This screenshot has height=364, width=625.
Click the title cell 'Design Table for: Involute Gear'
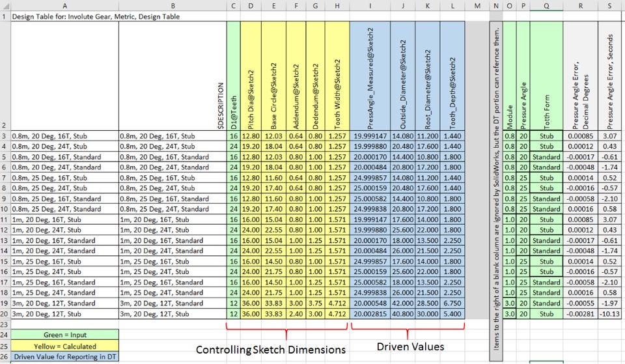pos(96,16)
